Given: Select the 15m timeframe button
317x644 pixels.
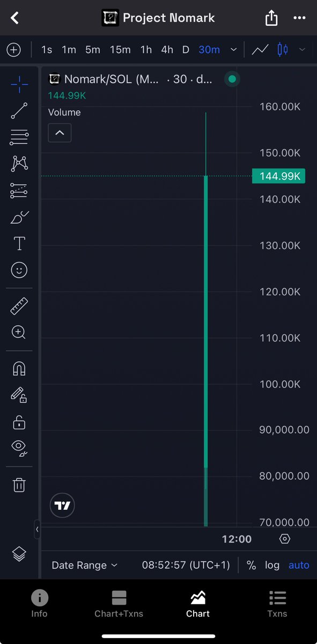Looking at the screenshot, I should point(120,49).
